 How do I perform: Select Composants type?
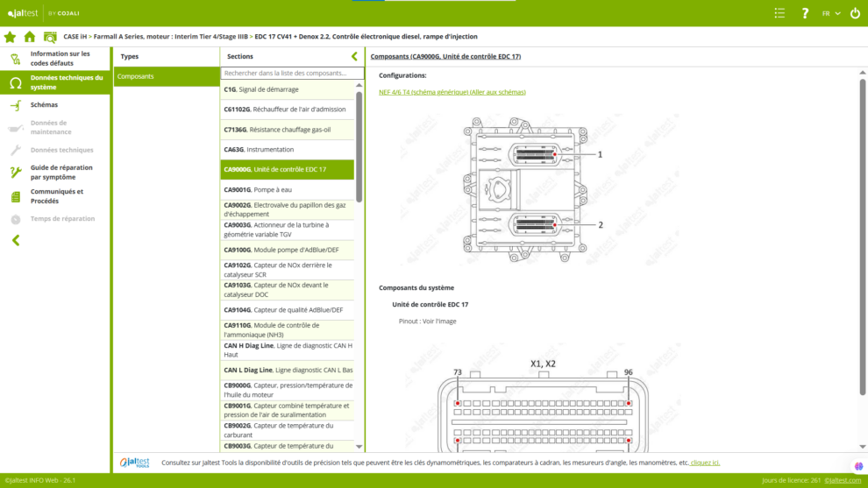pos(167,76)
